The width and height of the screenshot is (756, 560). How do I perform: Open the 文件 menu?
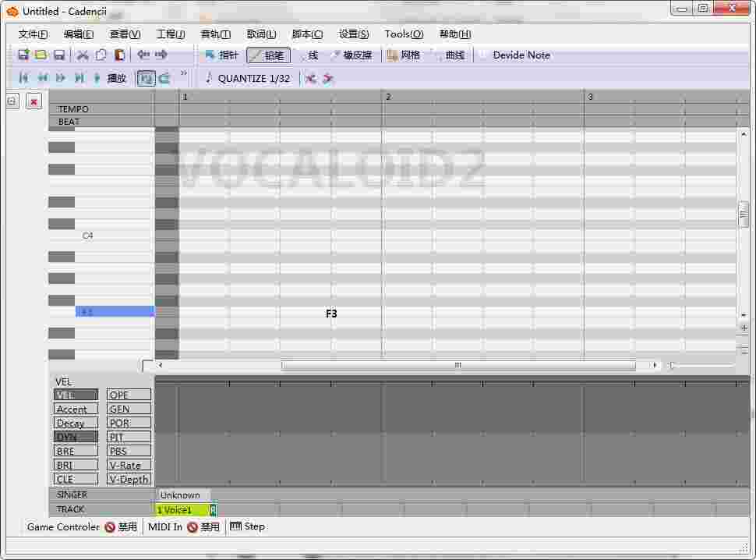(x=31, y=34)
